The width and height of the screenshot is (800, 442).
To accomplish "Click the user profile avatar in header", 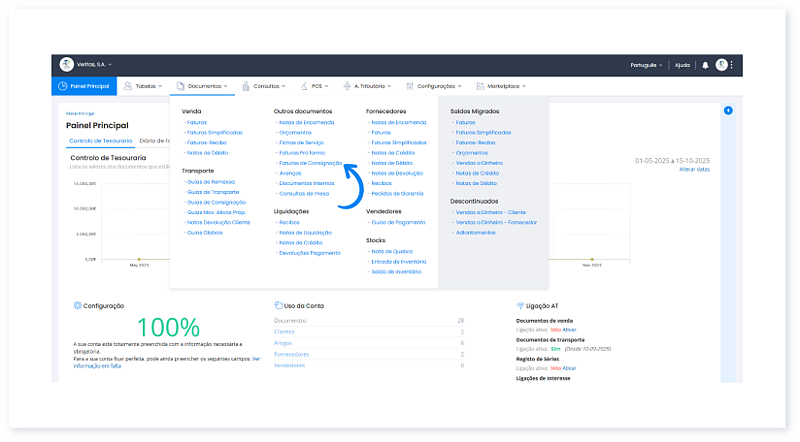I will tap(721, 64).
